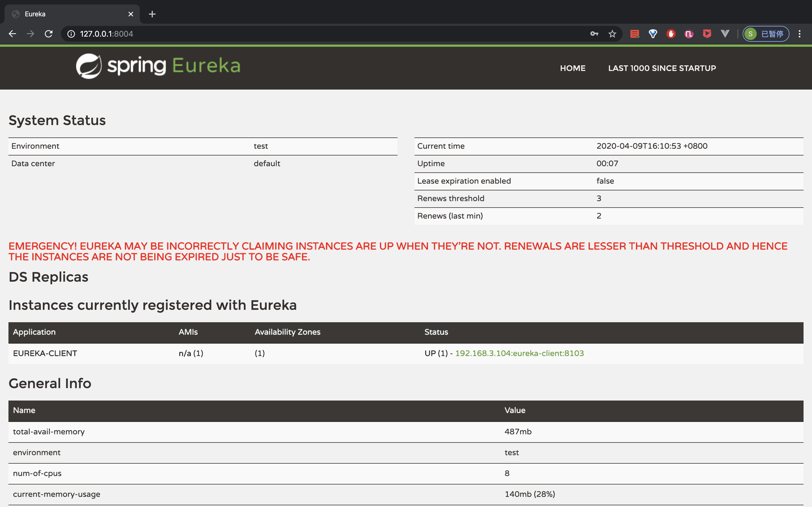Close the Eureka tab
This screenshot has width=812, height=507.
[x=131, y=14]
